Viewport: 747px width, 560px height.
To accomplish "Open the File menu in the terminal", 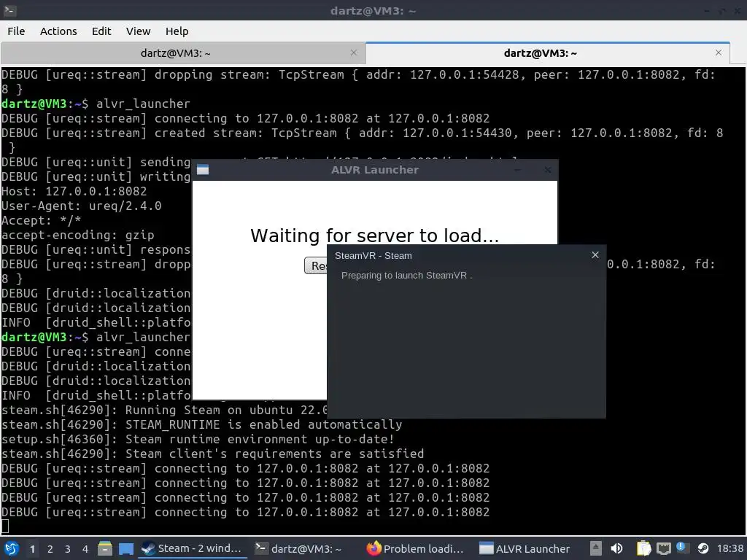I will [x=16, y=31].
